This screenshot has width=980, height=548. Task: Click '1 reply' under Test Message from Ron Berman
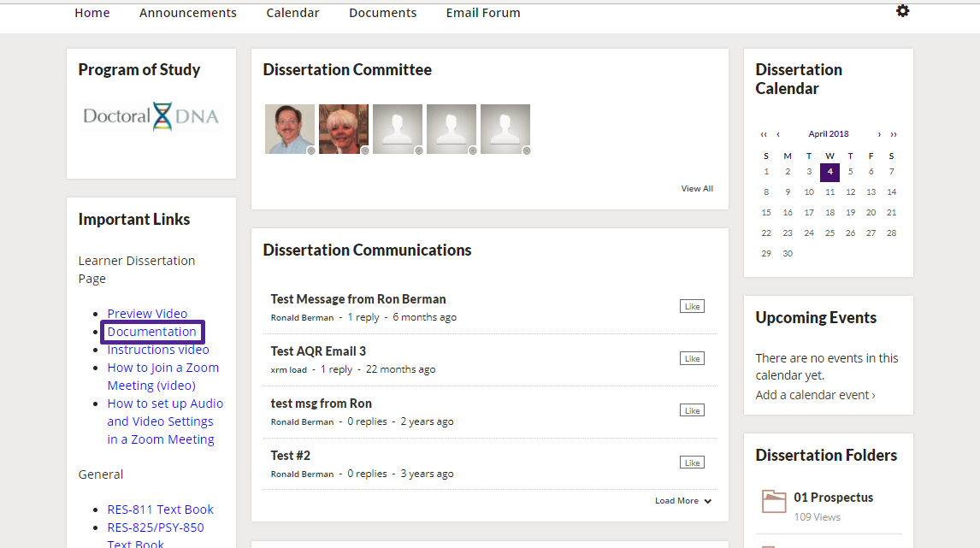(x=363, y=317)
